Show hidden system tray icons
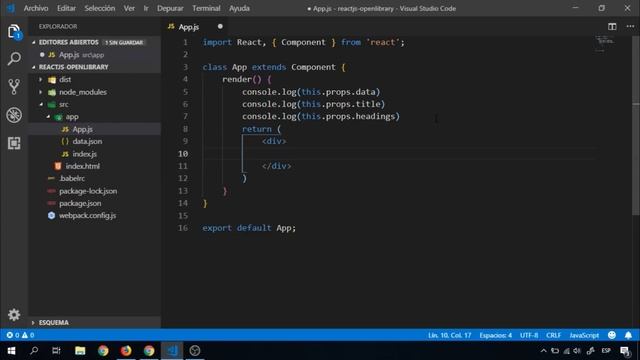 [x=543, y=351]
